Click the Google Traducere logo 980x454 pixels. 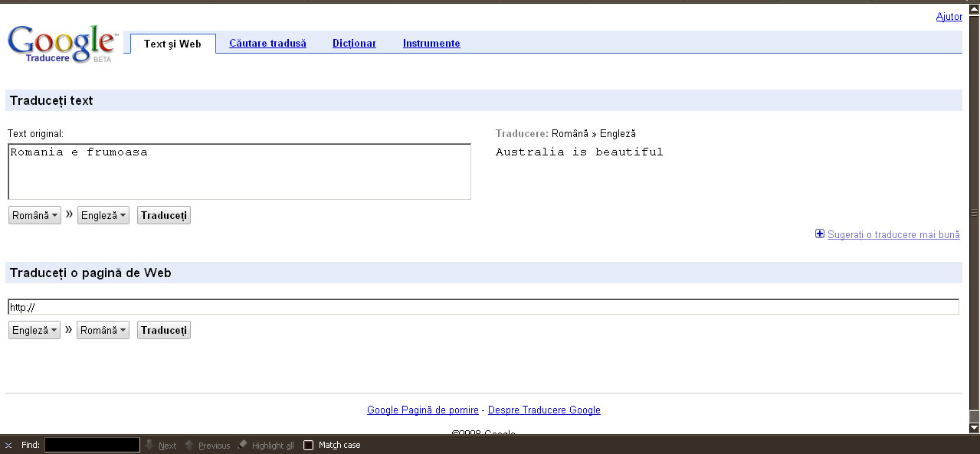[x=63, y=44]
